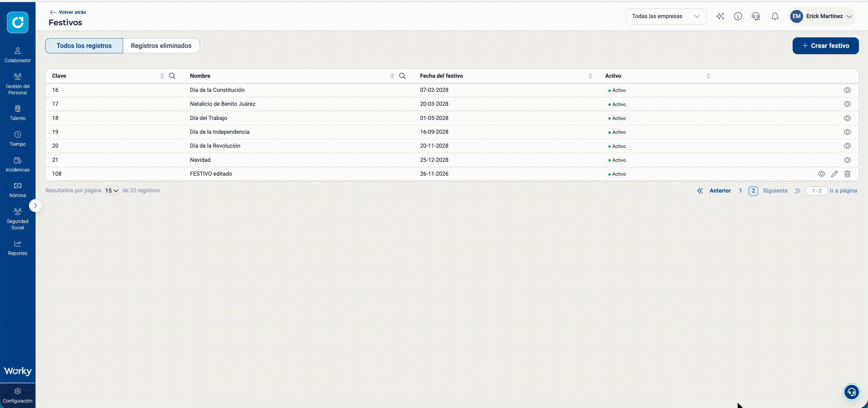
Task: Search by Clave column magnifier
Action: tap(172, 76)
